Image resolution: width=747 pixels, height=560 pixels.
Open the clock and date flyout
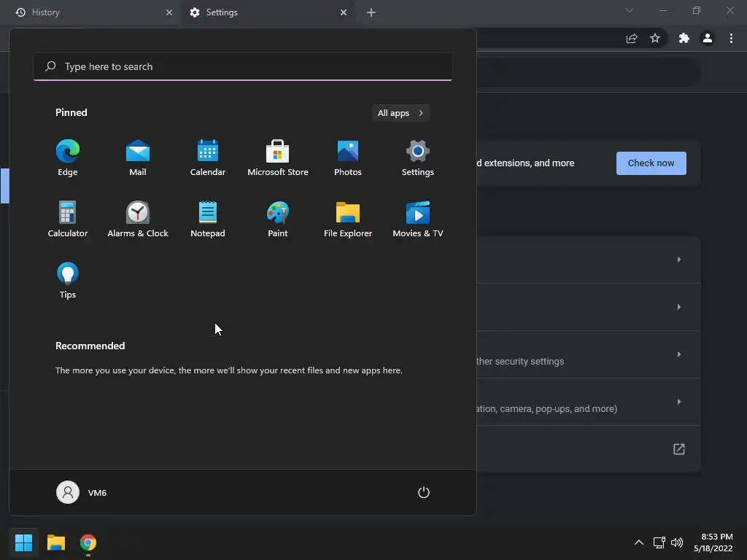click(713, 542)
